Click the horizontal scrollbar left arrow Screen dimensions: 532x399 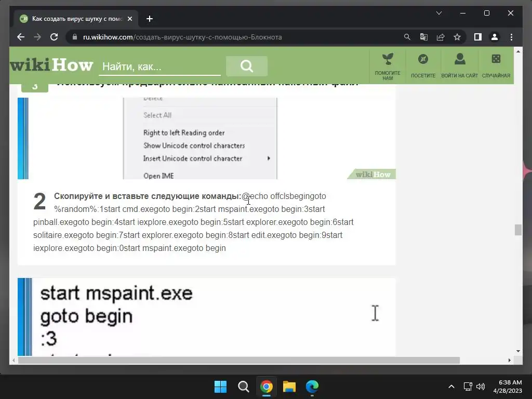tap(13, 361)
